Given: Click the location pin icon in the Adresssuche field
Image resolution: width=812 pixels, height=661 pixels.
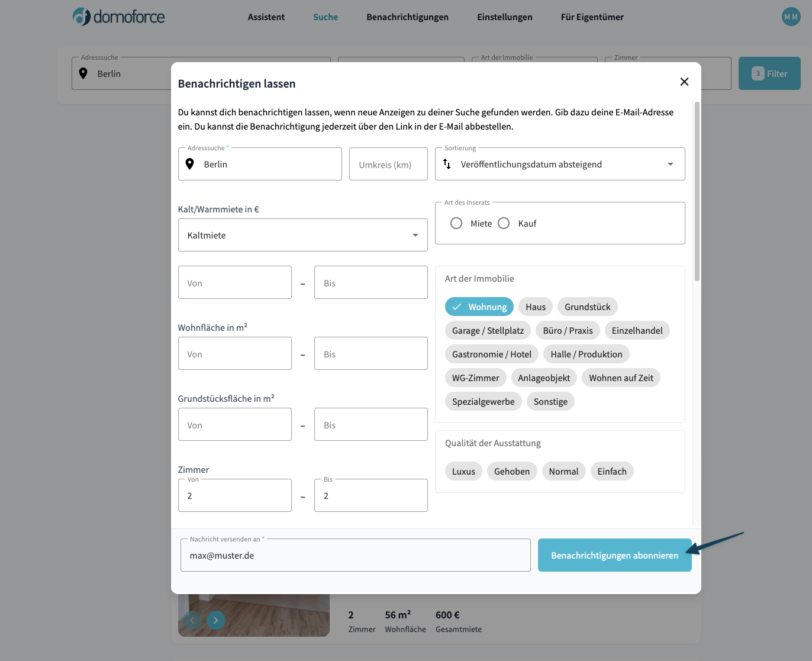Looking at the screenshot, I should (189, 164).
